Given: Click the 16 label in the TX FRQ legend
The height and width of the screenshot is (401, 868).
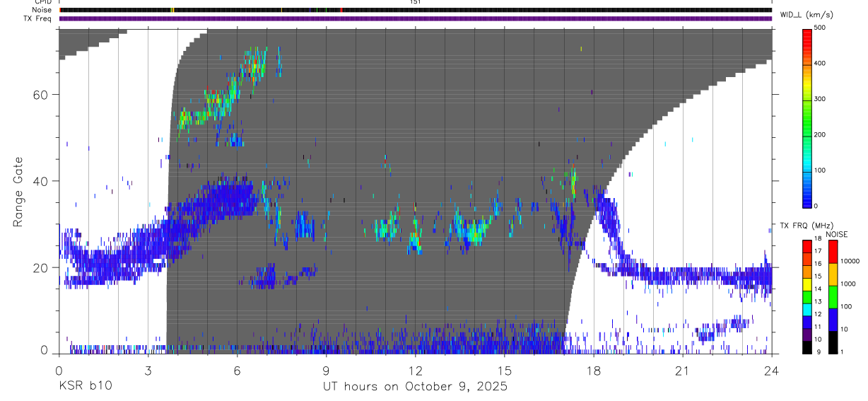Looking at the screenshot, I should [817, 264].
